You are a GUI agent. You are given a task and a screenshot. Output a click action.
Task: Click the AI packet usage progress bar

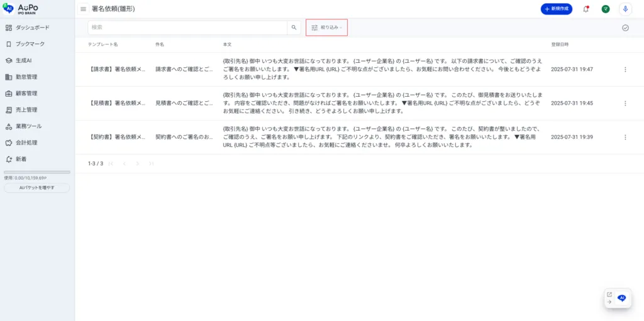tap(37, 172)
